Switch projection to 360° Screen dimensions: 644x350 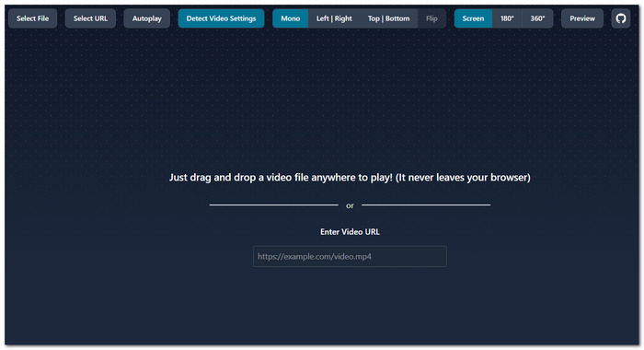[x=537, y=18]
